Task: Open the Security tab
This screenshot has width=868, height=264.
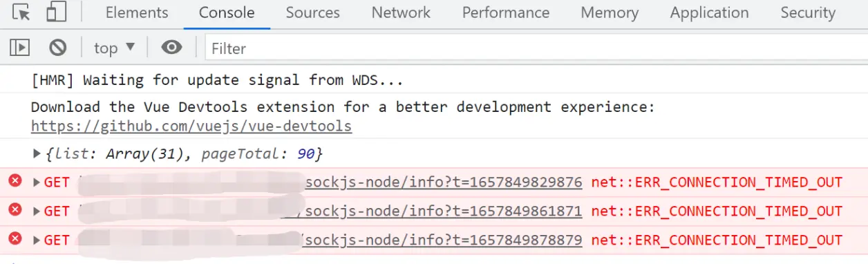Action: [808, 12]
